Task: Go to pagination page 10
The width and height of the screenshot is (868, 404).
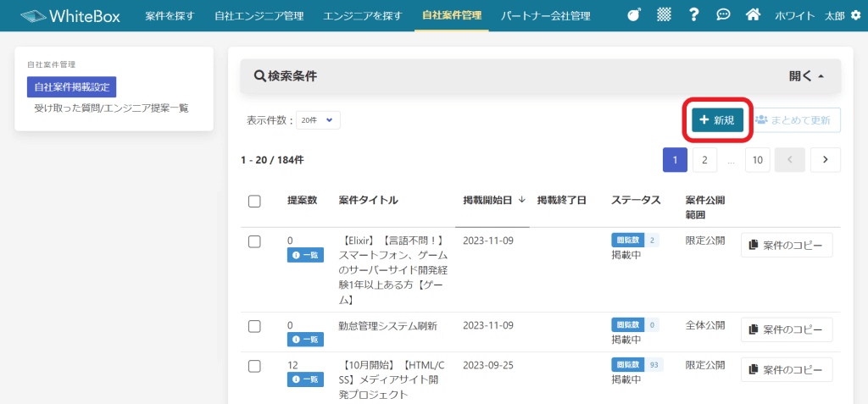Action: point(758,160)
